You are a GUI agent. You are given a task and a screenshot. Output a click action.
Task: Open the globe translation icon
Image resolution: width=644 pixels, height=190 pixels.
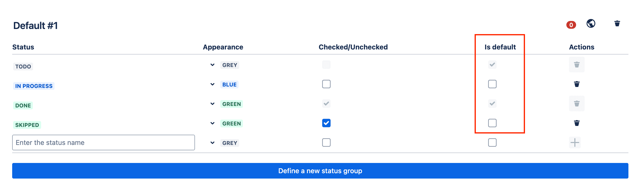tap(591, 24)
